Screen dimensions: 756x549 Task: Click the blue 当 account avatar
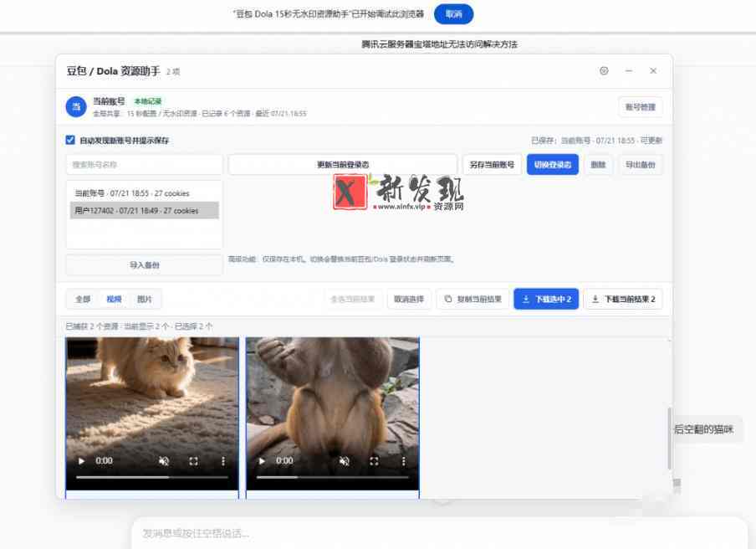click(76, 106)
